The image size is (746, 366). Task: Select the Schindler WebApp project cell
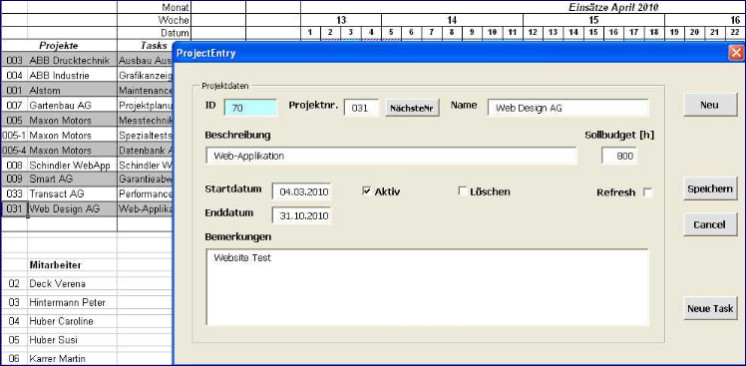tap(72, 165)
